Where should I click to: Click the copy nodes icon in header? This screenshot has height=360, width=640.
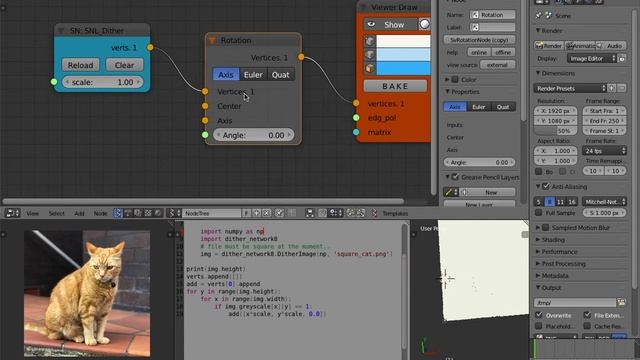[351, 213]
